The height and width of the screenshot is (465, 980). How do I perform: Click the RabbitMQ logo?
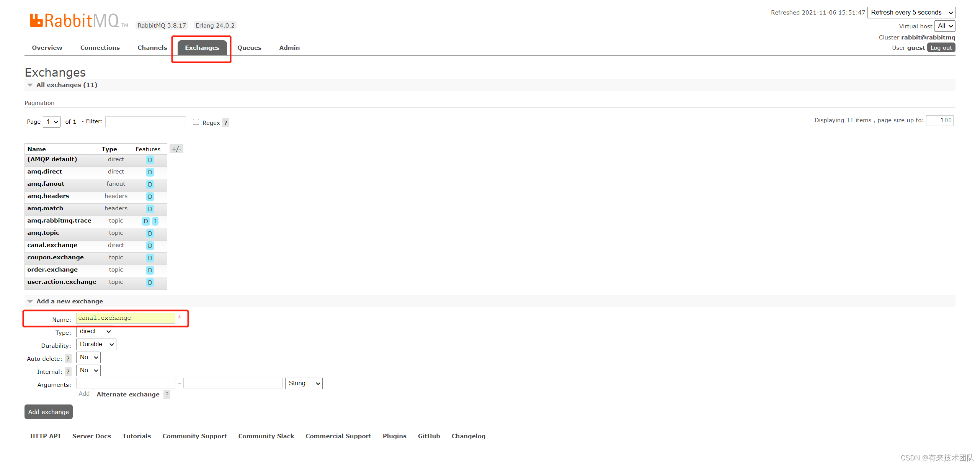click(75, 21)
